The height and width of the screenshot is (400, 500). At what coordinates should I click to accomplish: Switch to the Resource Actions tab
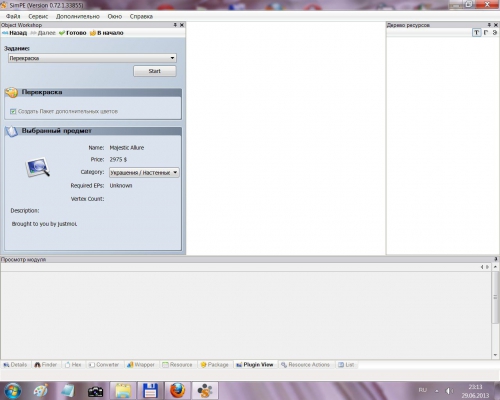(x=305, y=365)
